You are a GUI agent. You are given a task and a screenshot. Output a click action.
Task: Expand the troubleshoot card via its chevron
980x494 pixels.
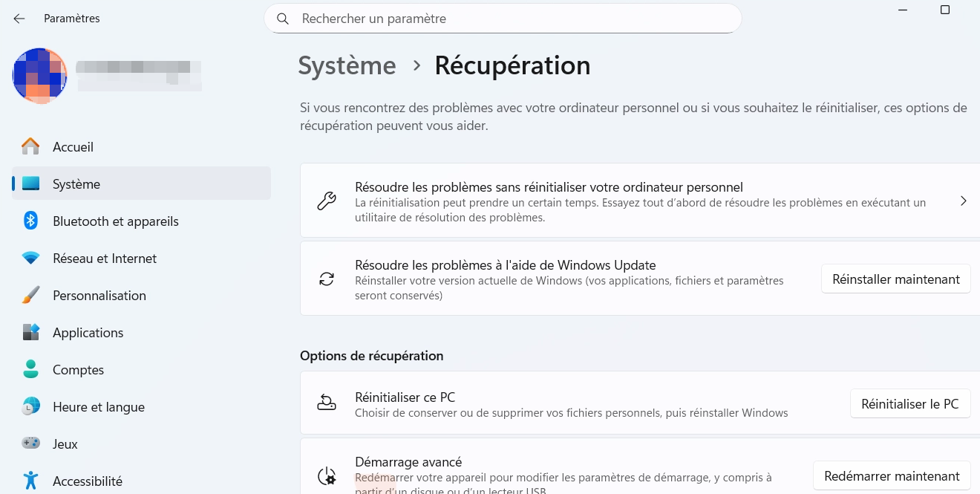[x=963, y=200]
